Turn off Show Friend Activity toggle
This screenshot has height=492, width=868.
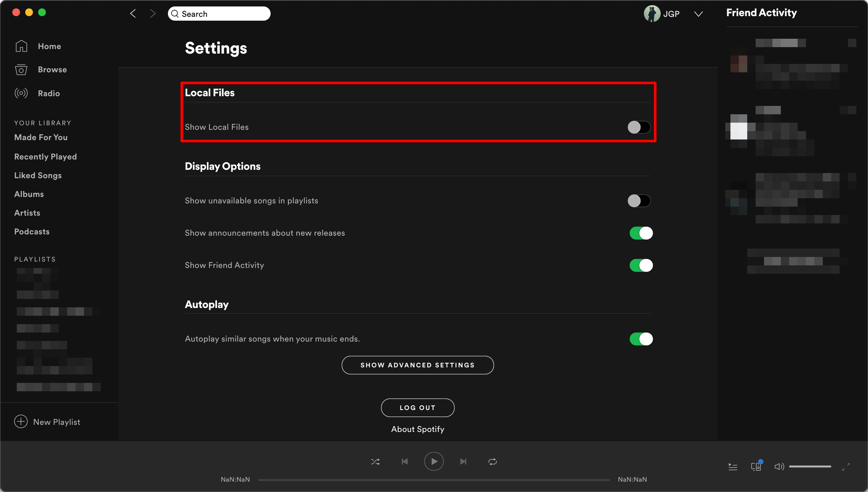(x=641, y=265)
